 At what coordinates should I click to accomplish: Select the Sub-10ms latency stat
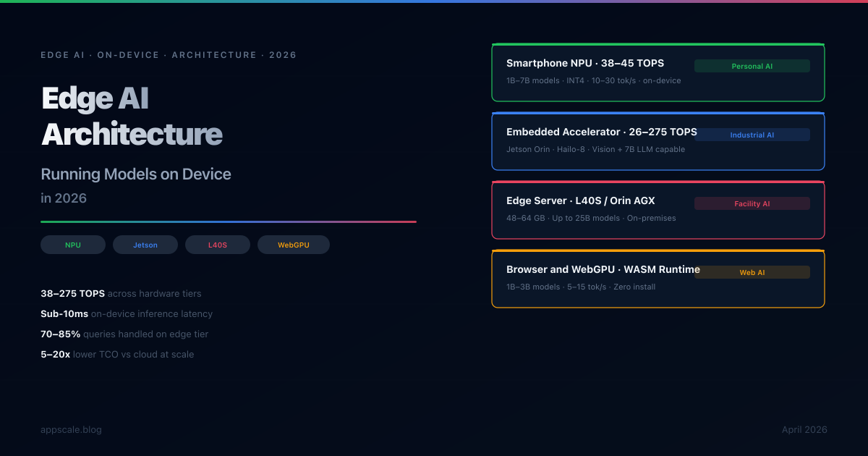[x=127, y=314]
